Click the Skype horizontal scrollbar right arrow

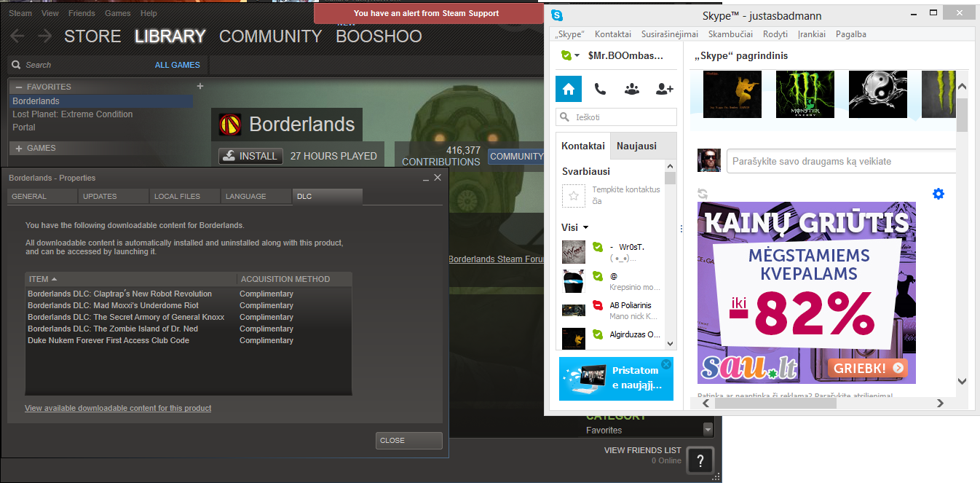[x=940, y=403]
